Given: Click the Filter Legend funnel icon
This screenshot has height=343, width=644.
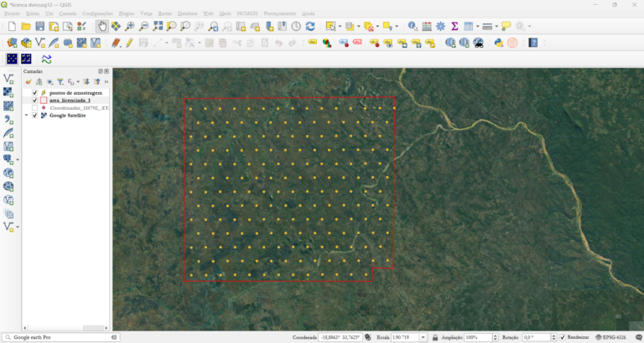Looking at the screenshot, I should point(60,81).
